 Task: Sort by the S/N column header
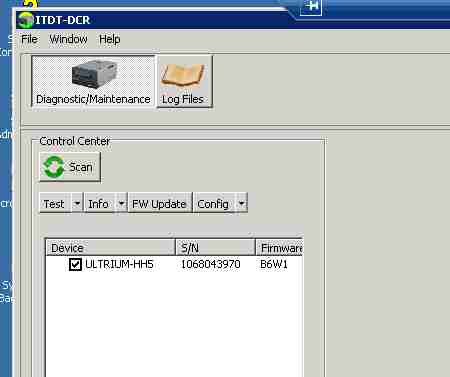tap(215, 248)
